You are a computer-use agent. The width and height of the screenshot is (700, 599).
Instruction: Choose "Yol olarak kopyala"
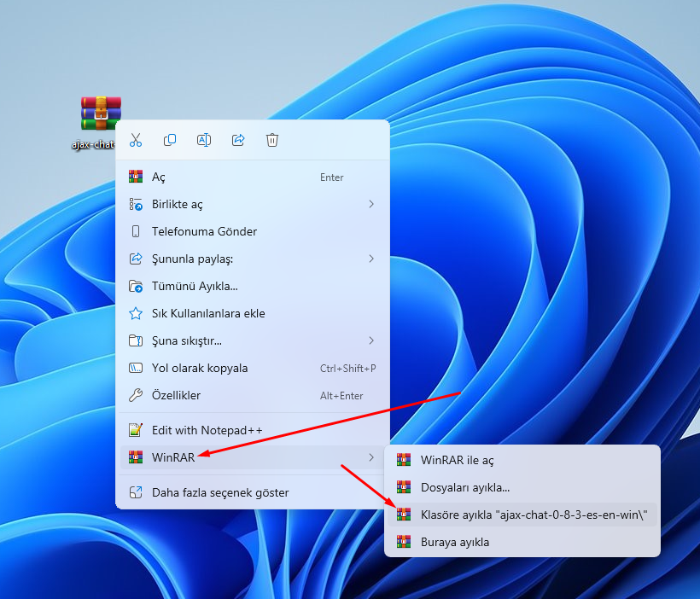pyautogui.click(x=252, y=369)
